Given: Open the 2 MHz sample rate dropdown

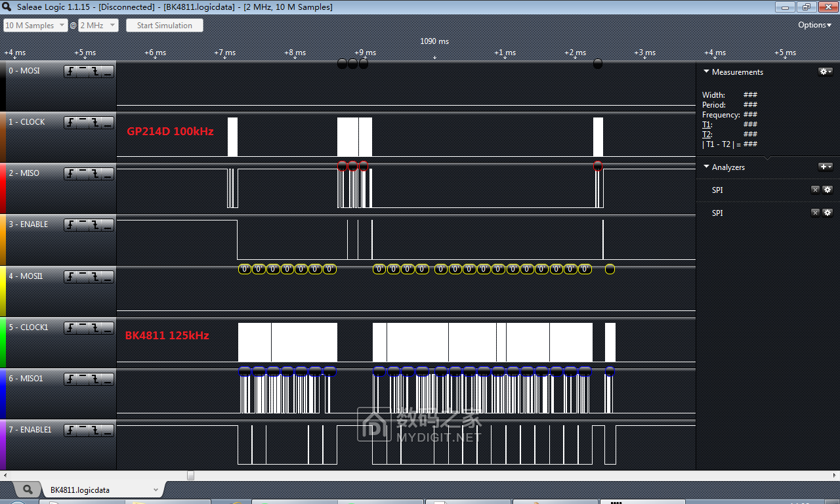Looking at the screenshot, I should 98,26.
